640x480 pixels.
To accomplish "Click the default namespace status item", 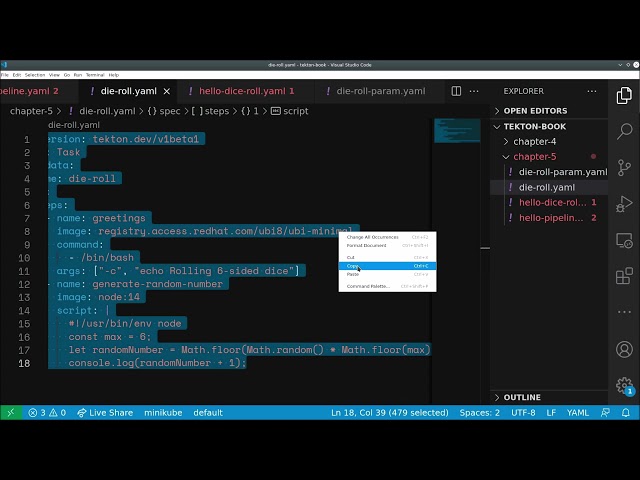I will (208, 413).
